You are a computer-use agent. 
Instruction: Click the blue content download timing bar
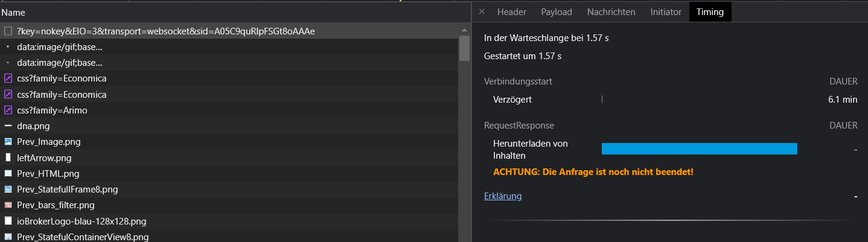pyautogui.click(x=700, y=148)
